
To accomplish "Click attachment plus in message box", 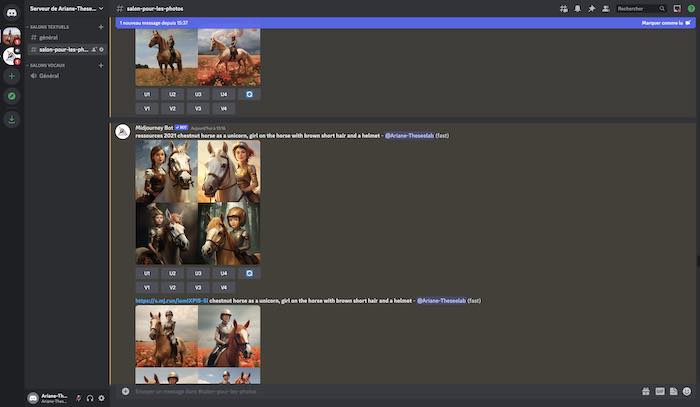I will coord(125,391).
